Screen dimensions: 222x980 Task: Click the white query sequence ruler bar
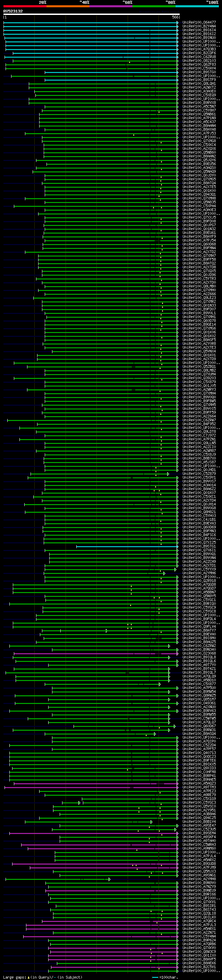[91, 15]
